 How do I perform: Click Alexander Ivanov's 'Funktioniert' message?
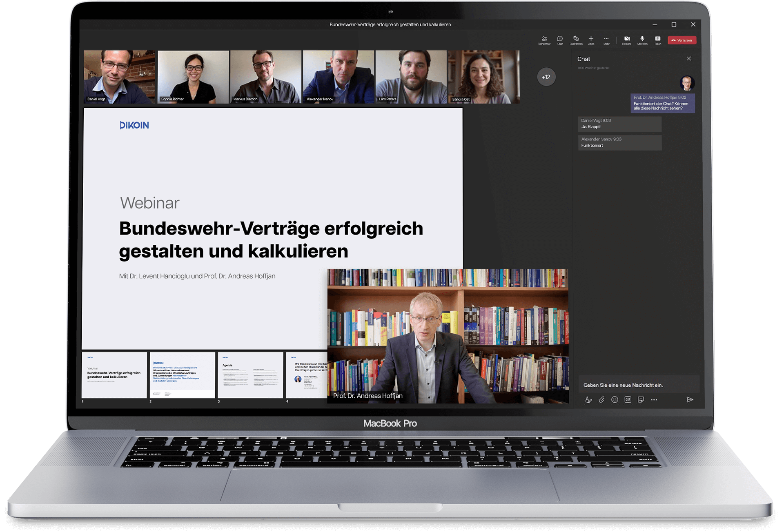[619, 142]
